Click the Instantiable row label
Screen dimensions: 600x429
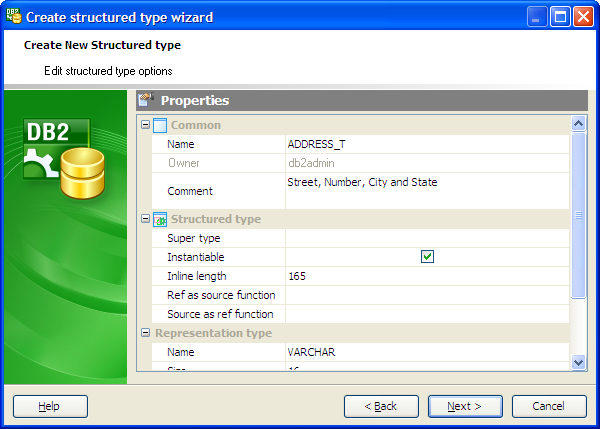196,257
